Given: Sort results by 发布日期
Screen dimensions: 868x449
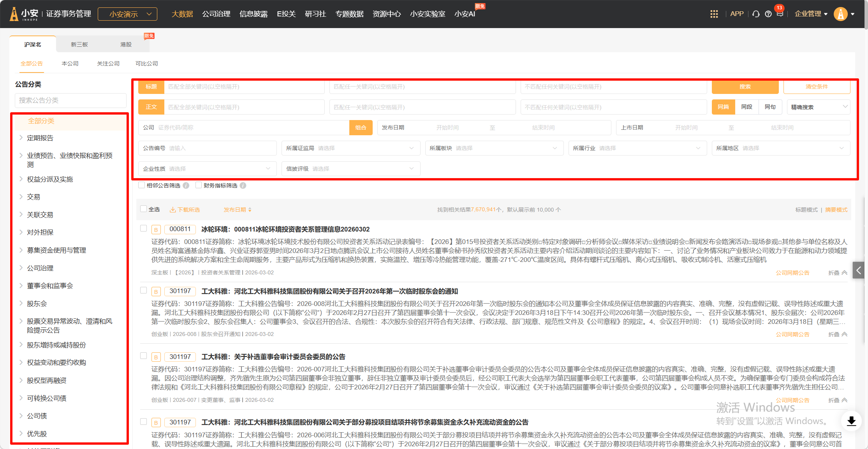Looking at the screenshot, I should pyautogui.click(x=237, y=210).
